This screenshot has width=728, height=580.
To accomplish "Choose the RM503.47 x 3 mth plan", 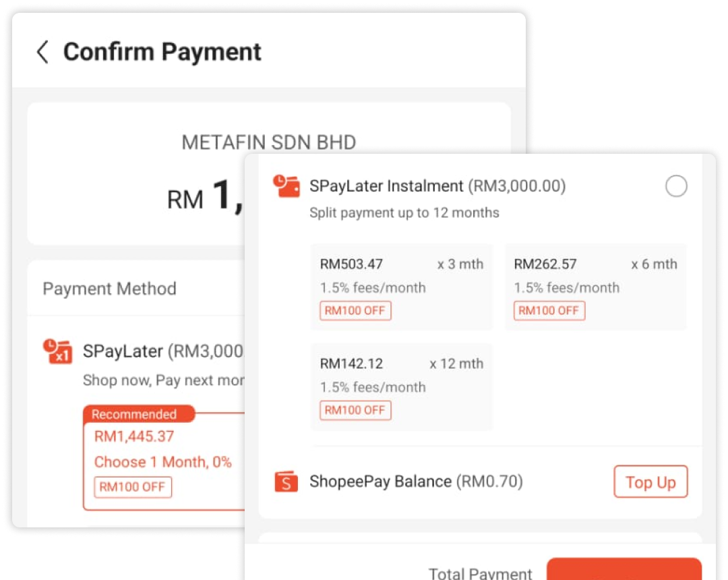I will (402, 287).
